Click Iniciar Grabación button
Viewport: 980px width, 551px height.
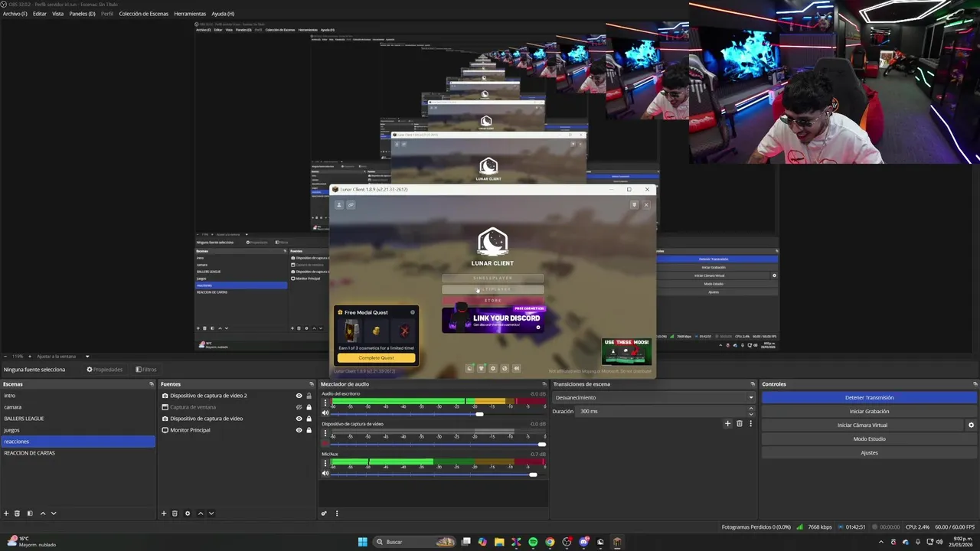[869, 411]
